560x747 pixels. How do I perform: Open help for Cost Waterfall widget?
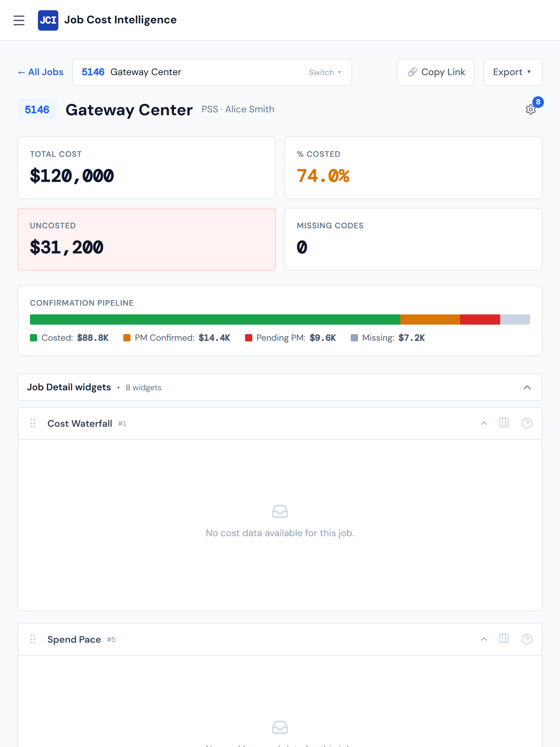pos(527,423)
